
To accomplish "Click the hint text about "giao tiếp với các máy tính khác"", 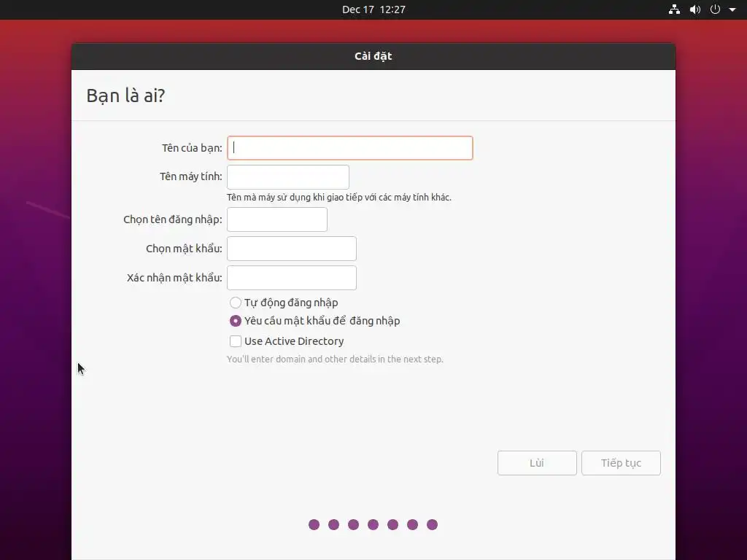I will (339, 197).
